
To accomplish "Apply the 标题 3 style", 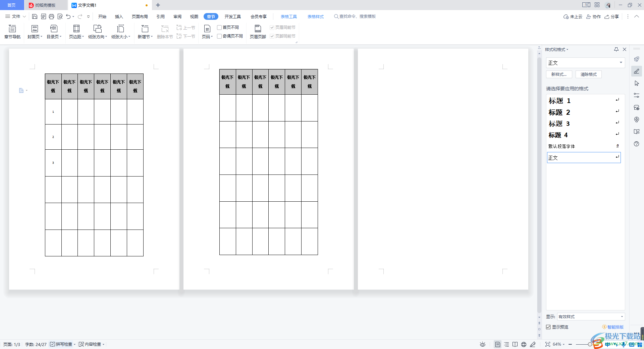I will (584, 123).
